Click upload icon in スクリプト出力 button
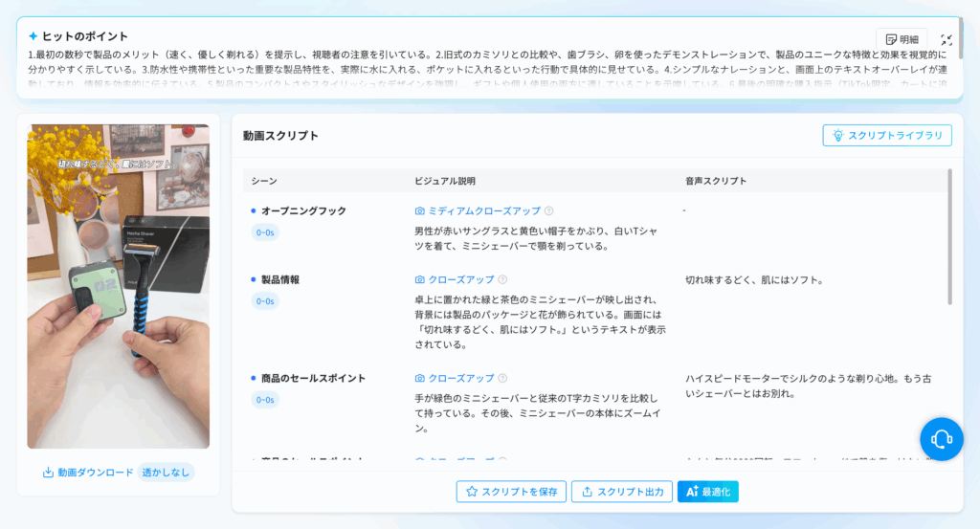The image size is (980, 529). point(587,492)
